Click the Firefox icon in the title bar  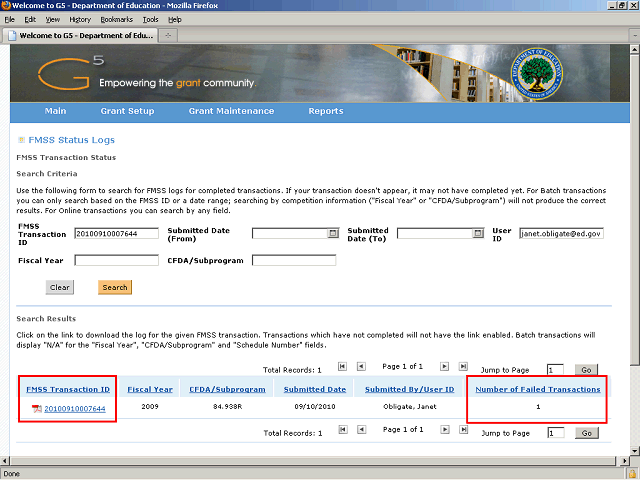(x=6, y=5)
